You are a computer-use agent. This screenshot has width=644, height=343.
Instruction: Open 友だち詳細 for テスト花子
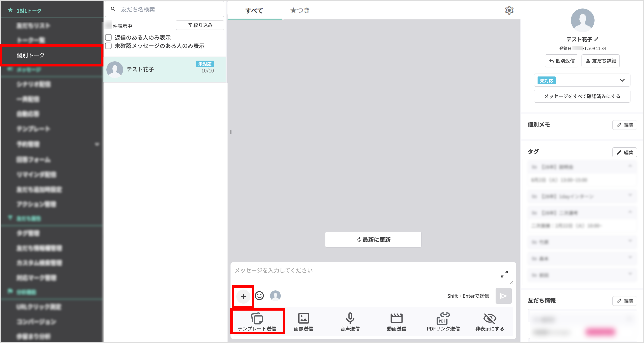(600, 61)
